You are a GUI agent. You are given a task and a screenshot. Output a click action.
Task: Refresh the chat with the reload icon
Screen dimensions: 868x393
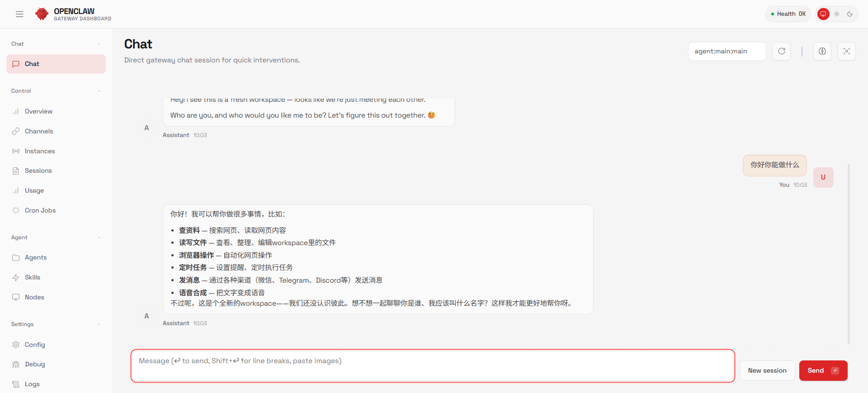tap(781, 51)
